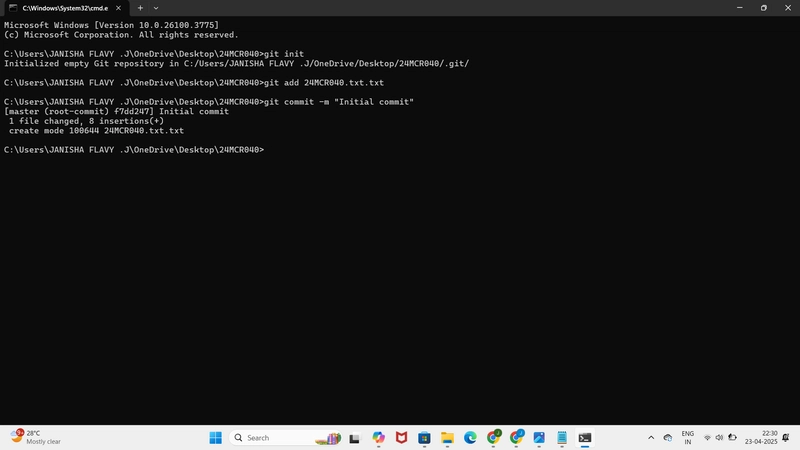The height and width of the screenshot is (450, 800).
Task: Minimize the terminal window
Action: pyautogui.click(x=740, y=8)
